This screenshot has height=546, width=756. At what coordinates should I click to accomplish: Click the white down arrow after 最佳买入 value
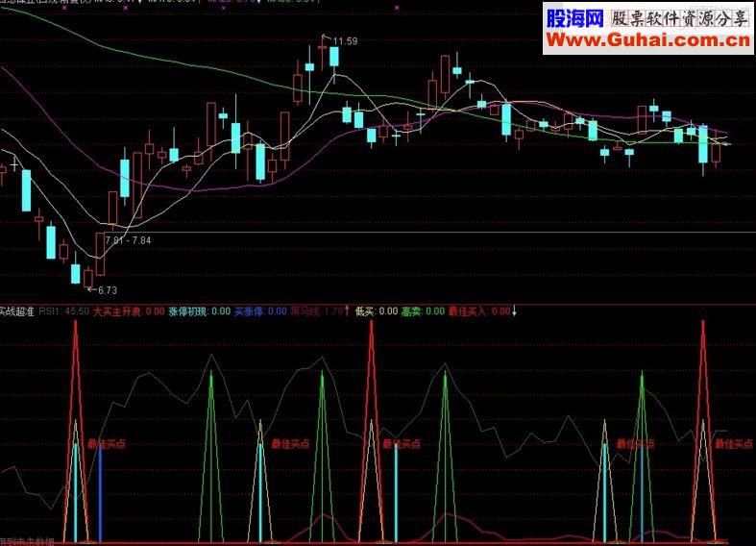pyautogui.click(x=514, y=311)
